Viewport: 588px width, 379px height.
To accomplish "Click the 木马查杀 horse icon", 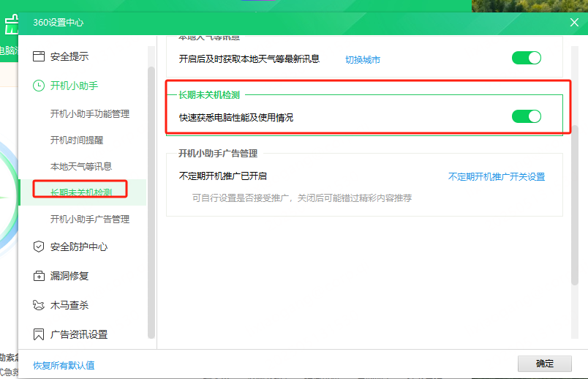I will pyautogui.click(x=39, y=305).
